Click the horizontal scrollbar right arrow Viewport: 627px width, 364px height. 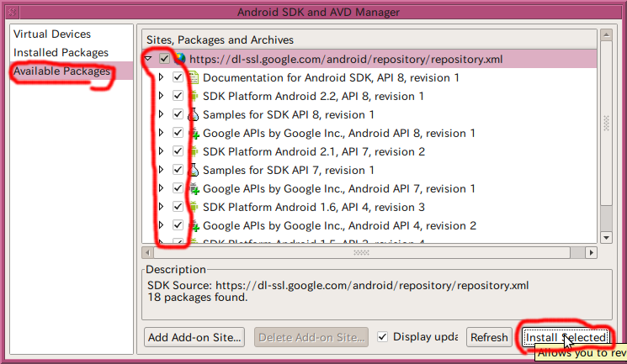591,252
